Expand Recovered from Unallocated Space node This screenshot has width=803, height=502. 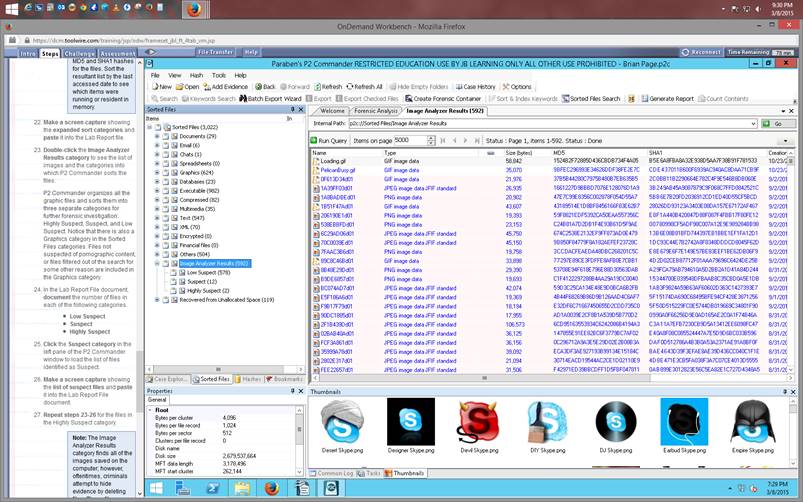pos(157,300)
